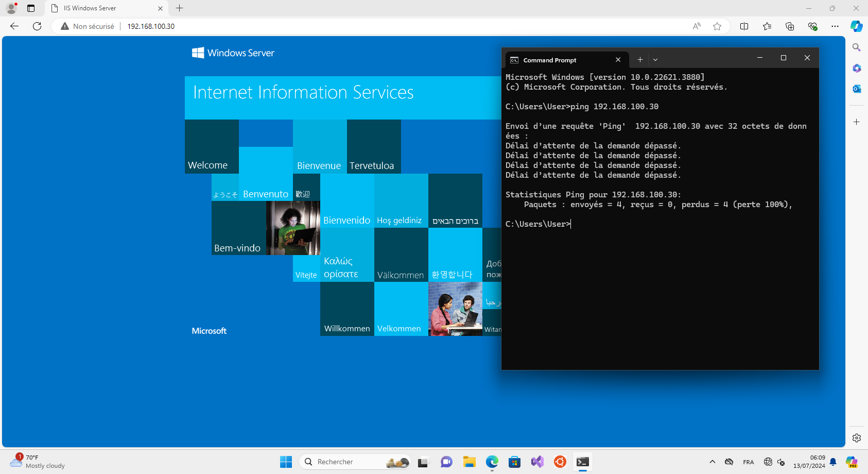Open Outlook icon in Edge sidebar
Screen dimensions: 868x474
857,89
